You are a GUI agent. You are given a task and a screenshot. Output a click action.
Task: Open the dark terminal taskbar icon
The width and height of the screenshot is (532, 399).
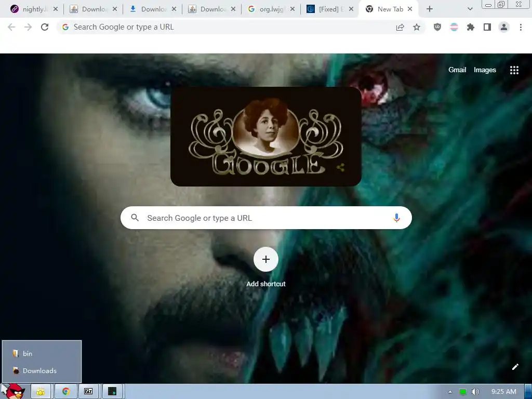coord(112,392)
